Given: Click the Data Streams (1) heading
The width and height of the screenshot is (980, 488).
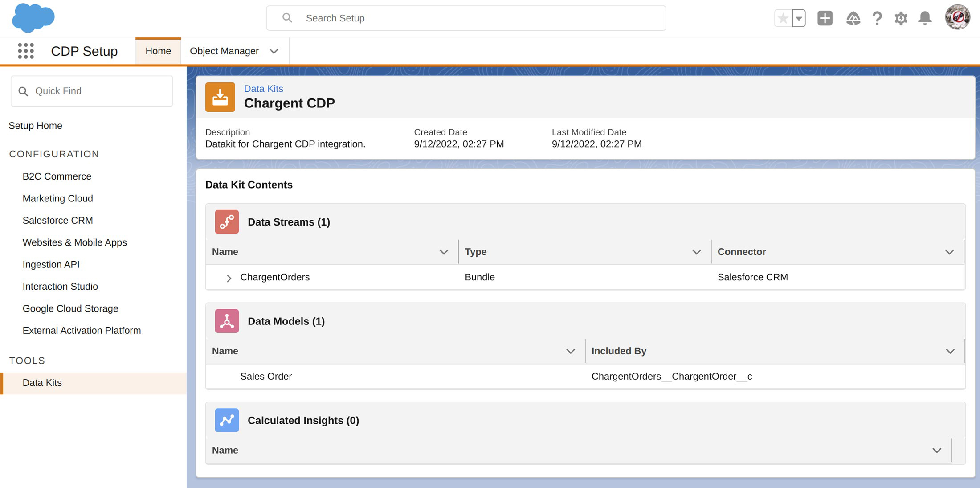Looking at the screenshot, I should pyautogui.click(x=289, y=222).
